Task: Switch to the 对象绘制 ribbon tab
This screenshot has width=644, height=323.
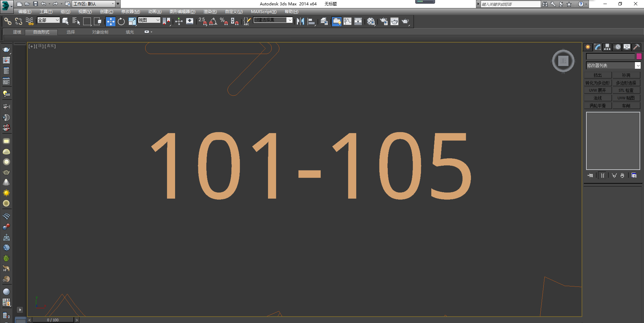Action: click(x=100, y=32)
